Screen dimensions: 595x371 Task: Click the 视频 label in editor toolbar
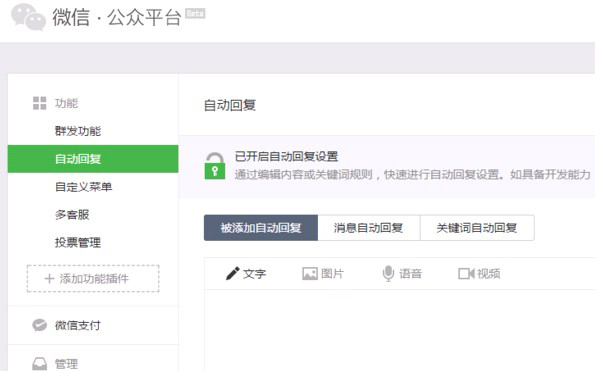click(489, 274)
